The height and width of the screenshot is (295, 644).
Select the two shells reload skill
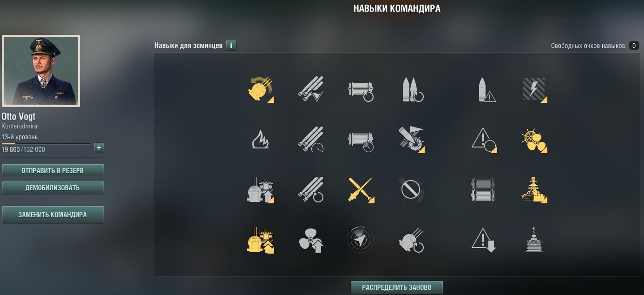412,90
